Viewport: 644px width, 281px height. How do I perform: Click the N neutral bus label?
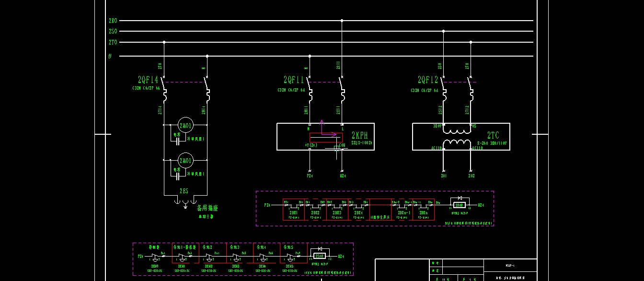[110, 56]
